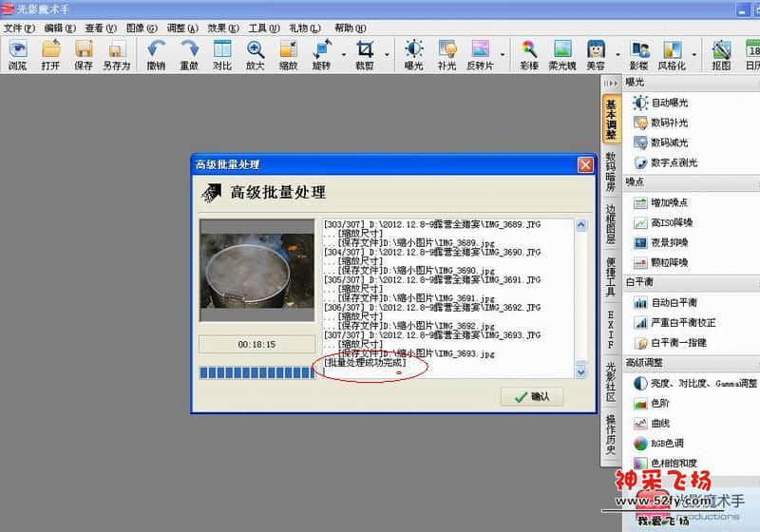
Task: Switch to the 数码暗房 vertical tab
Action: pos(611,172)
